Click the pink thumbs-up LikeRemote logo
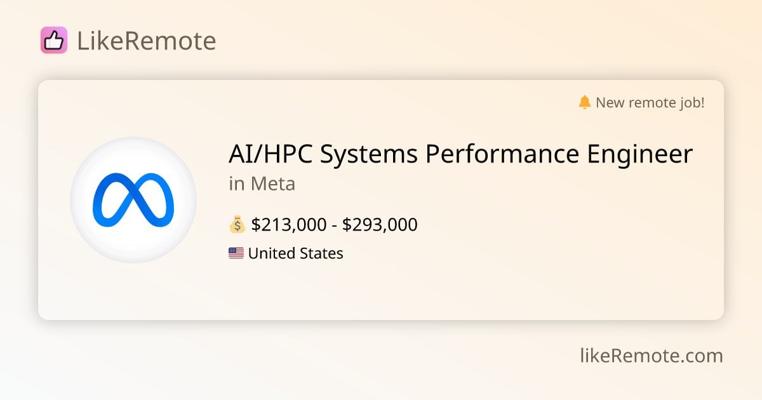762x400 pixels. 54,40
